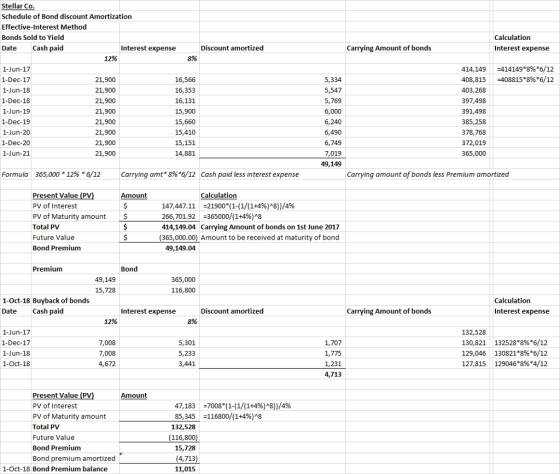Select discount amortized value 5,334
The width and height of the screenshot is (560, 474).
[333, 80]
